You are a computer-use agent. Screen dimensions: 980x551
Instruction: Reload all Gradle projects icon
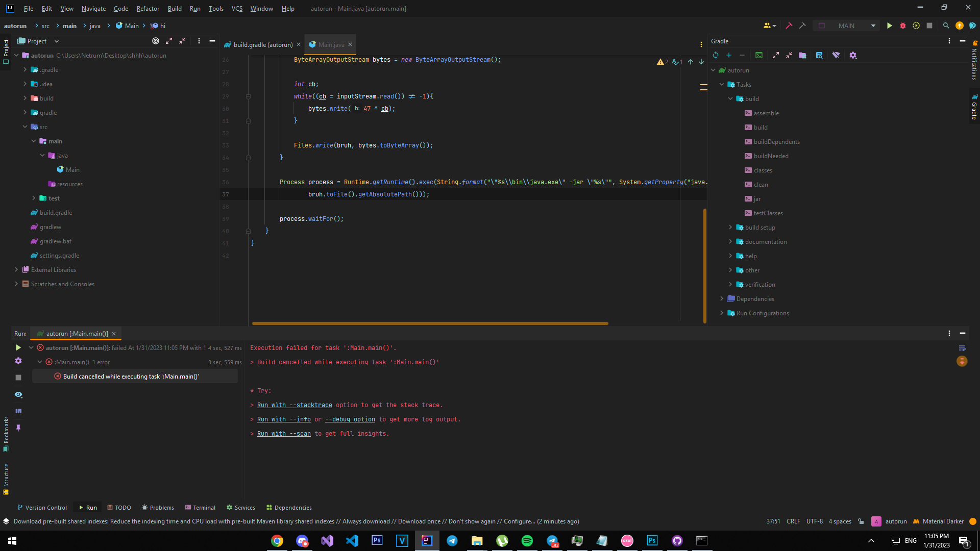point(716,55)
